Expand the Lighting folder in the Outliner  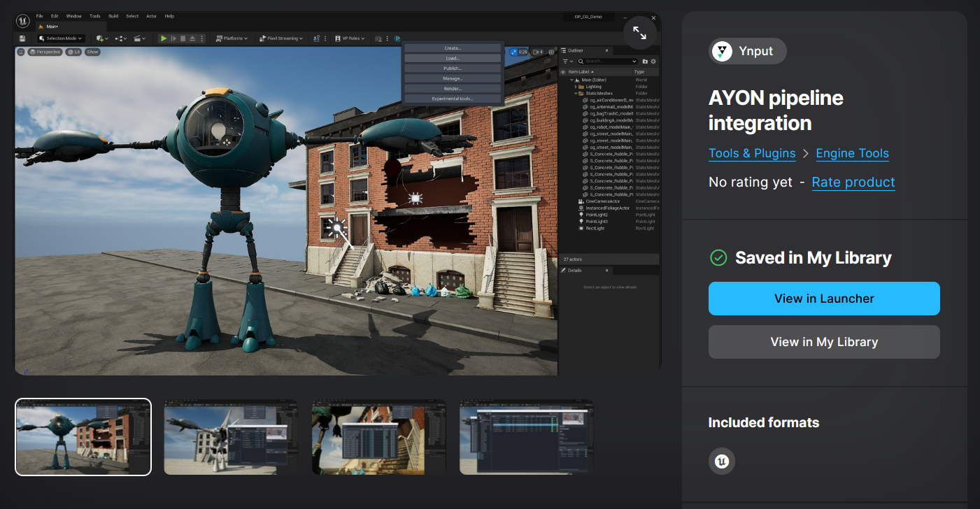pyautogui.click(x=575, y=87)
